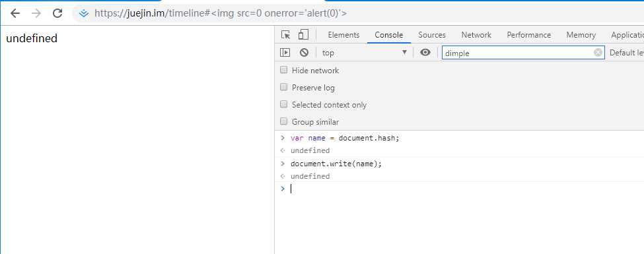The width and height of the screenshot is (644, 254).
Task: Click the live expression eye icon
Action: pyautogui.click(x=425, y=53)
